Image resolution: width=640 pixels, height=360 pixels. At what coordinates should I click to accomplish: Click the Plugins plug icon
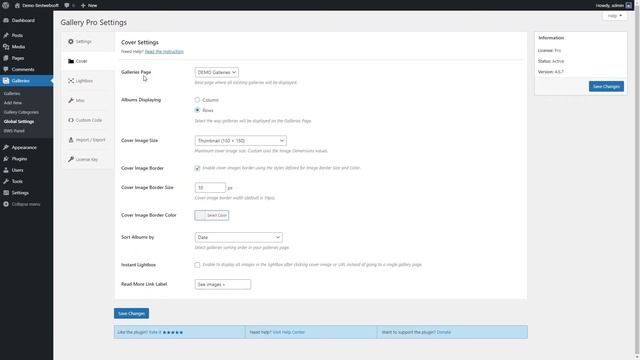point(6,159)
